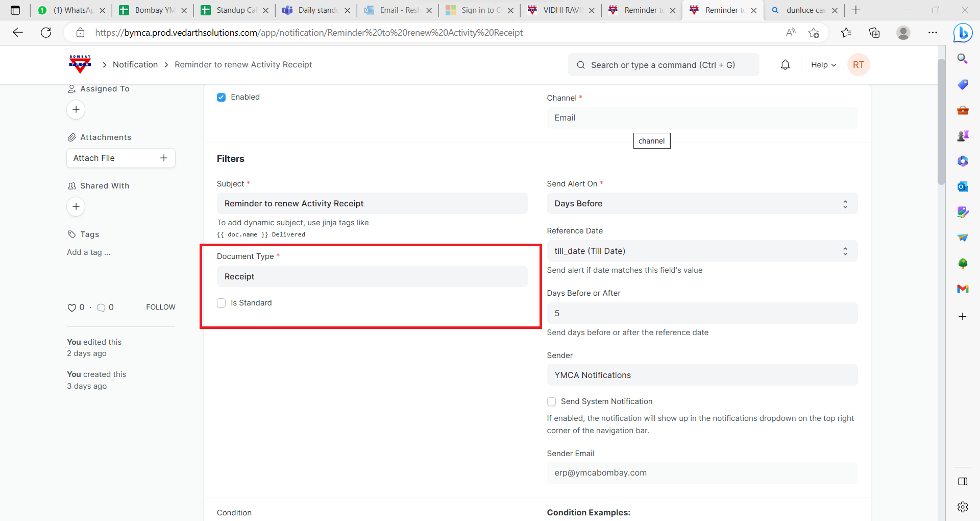Enable Send System Notification checkbox

coord(551,401)
